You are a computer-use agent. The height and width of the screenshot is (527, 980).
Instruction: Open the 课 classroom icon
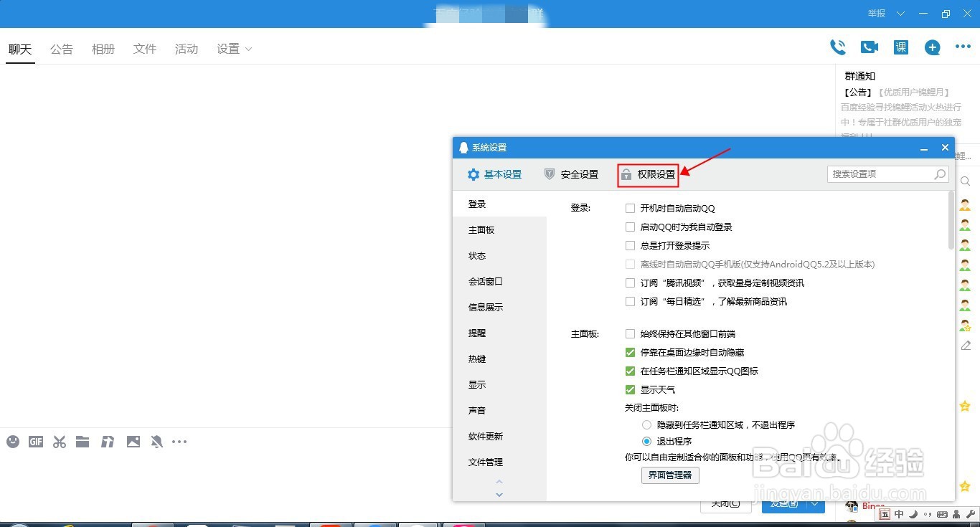coord(901,47)
